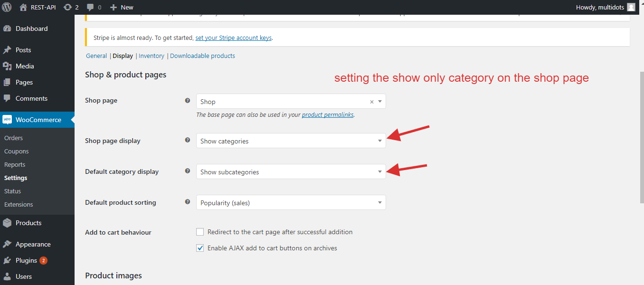Open the REST-API site home icon
Image resolution: width=644 pixels, height=285 pixels.
[x=23, y=7]
